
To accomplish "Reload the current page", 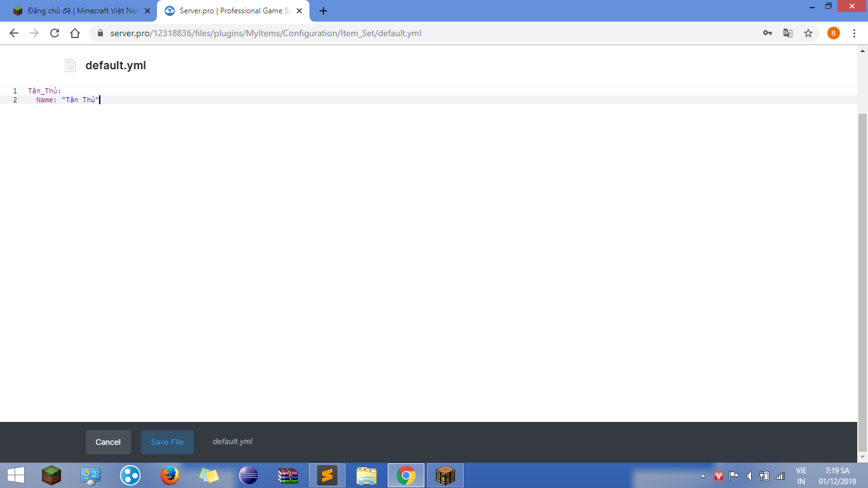I will click(55, 33).
